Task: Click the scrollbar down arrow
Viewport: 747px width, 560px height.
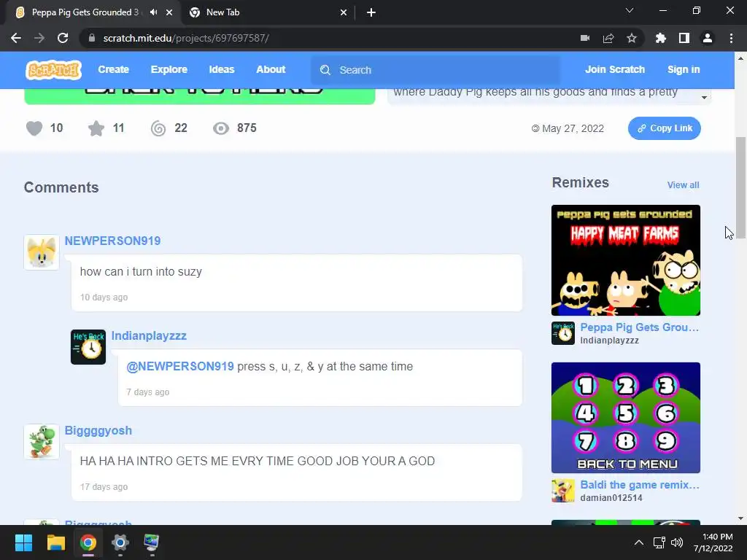Action: [740, 518]
